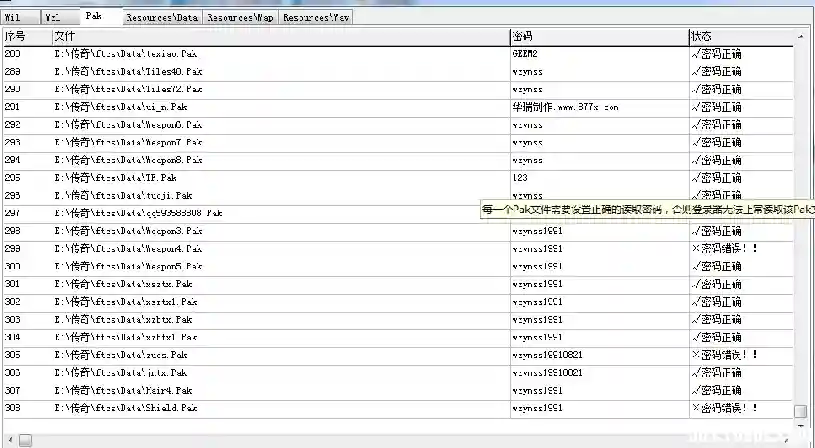Select the tucji.Pak file row
Screen dimensions: 815x448
tap(398, 195)
